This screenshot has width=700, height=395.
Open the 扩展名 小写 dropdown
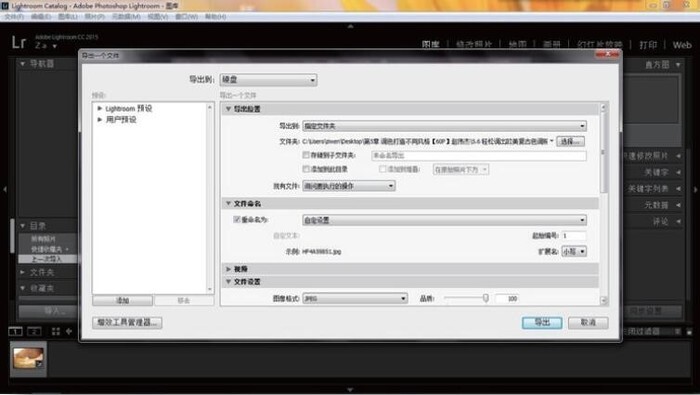[x=574, y=251]
